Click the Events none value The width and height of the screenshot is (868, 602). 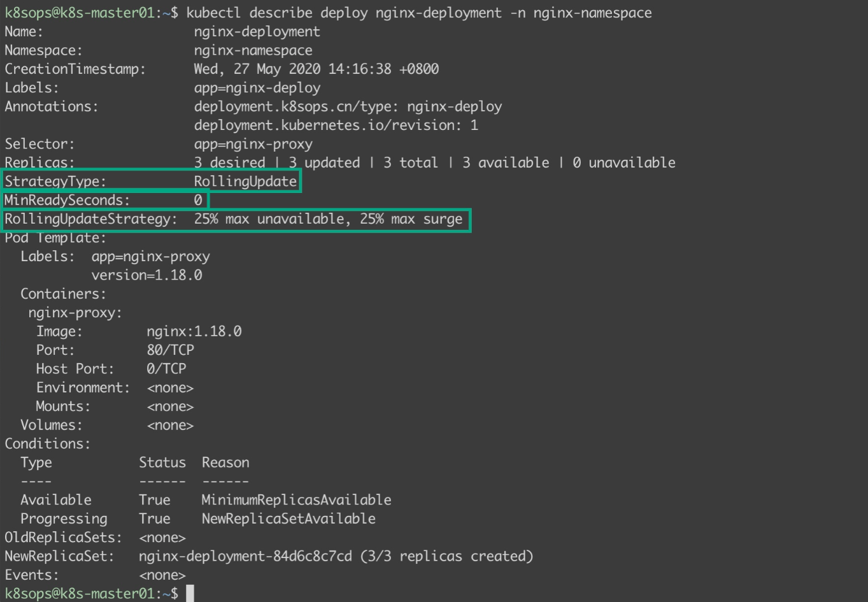(162, 575)
